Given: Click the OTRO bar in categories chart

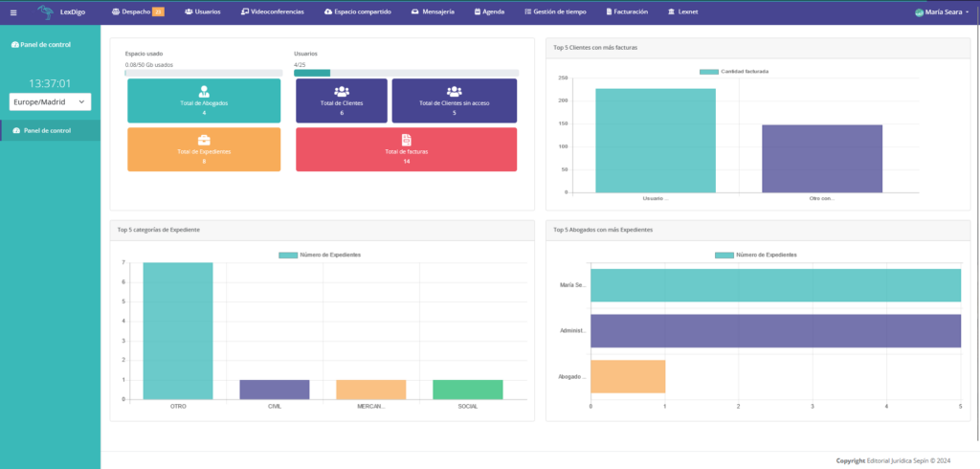Looking at the screenshot, I should pos(178,330).
